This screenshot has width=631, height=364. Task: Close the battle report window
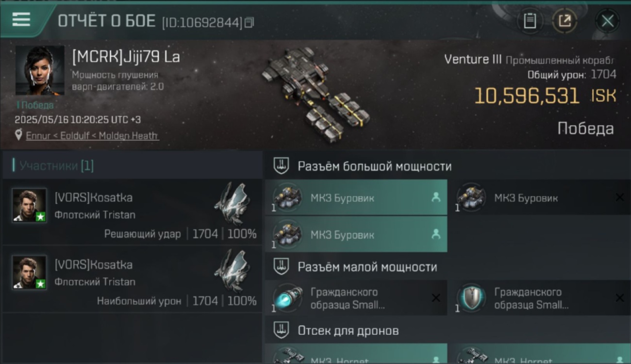coord(607,21)
